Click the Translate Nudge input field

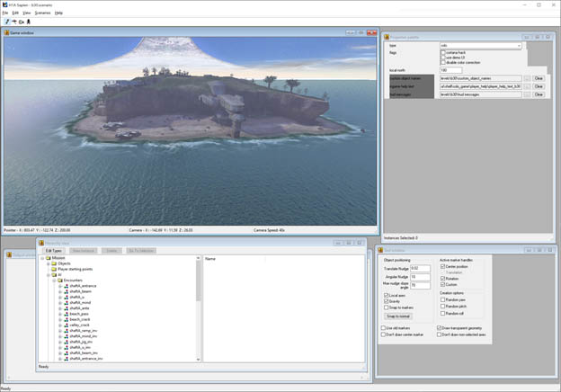[420, 268]
